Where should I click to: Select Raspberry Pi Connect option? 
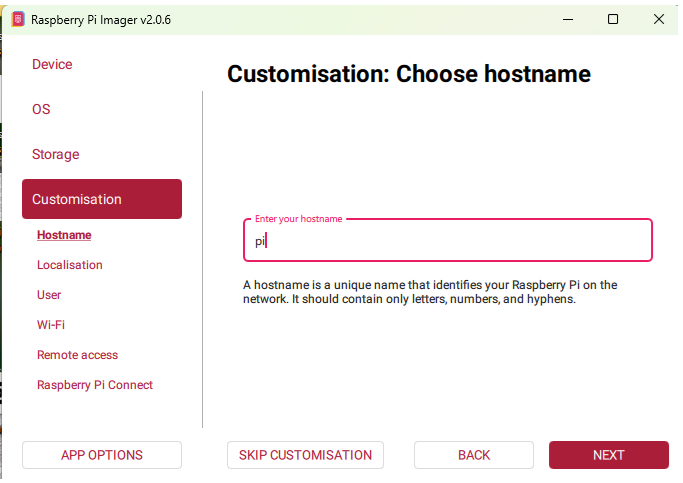click(95, 385)
